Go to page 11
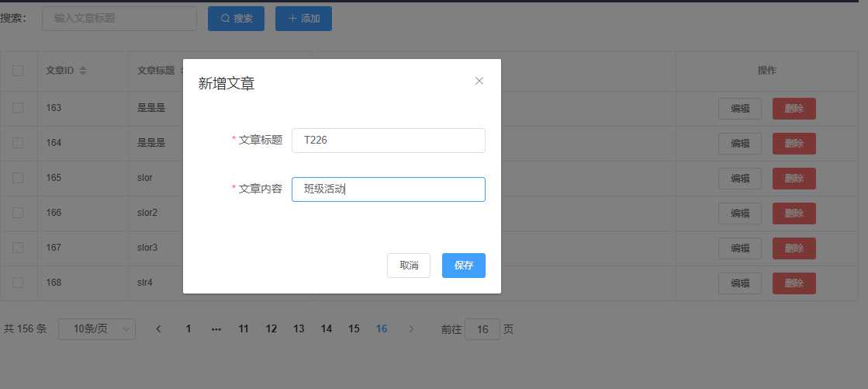The height and width of the screenshot is (389, 868). 244,329
